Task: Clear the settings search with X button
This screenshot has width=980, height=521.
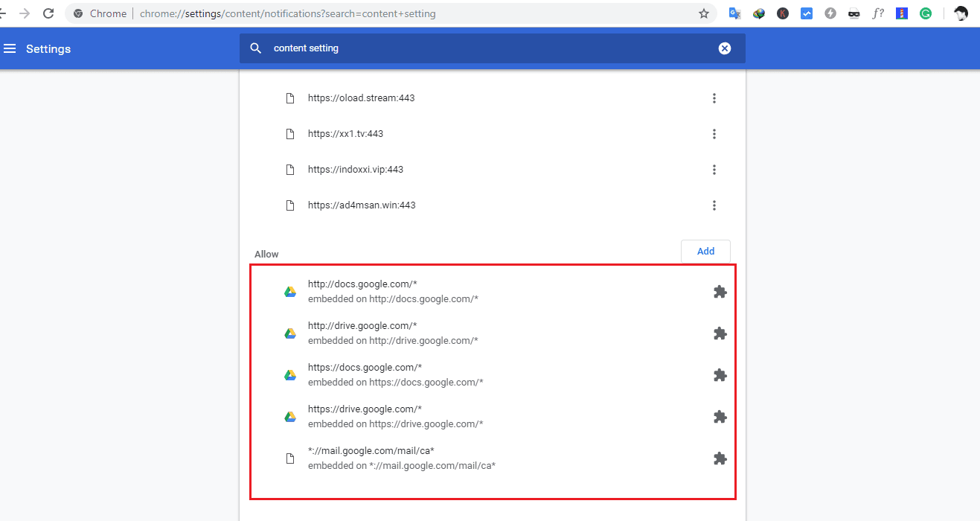Action: point(724,48)
